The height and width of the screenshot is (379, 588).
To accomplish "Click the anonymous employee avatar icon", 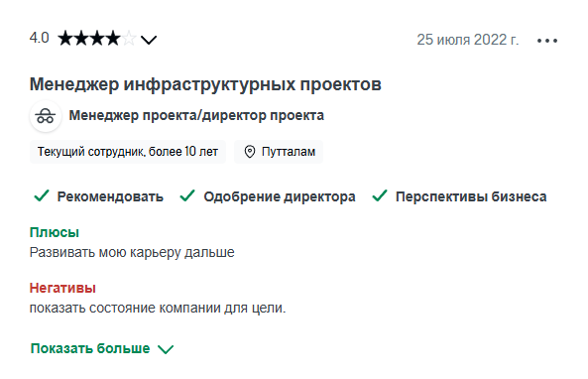I will [x=46, y=116].
